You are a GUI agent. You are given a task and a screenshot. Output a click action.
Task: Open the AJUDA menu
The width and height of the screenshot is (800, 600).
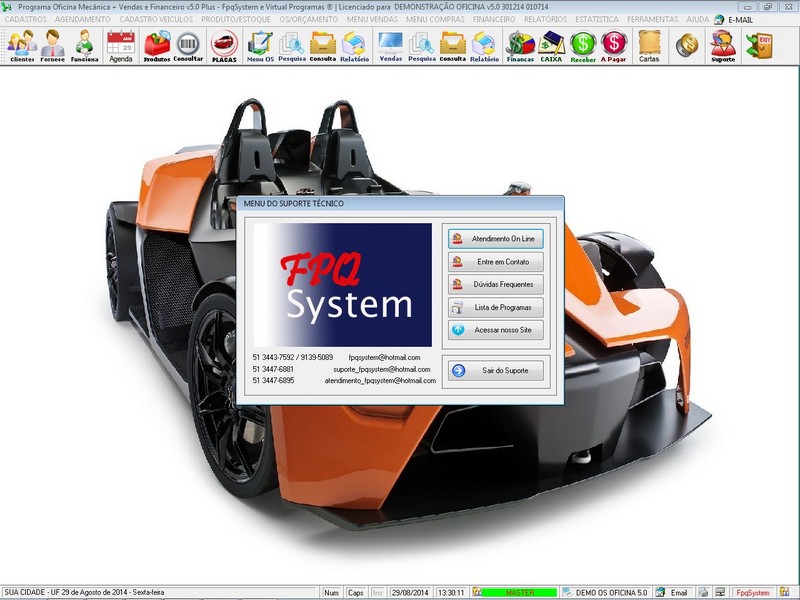697,19
